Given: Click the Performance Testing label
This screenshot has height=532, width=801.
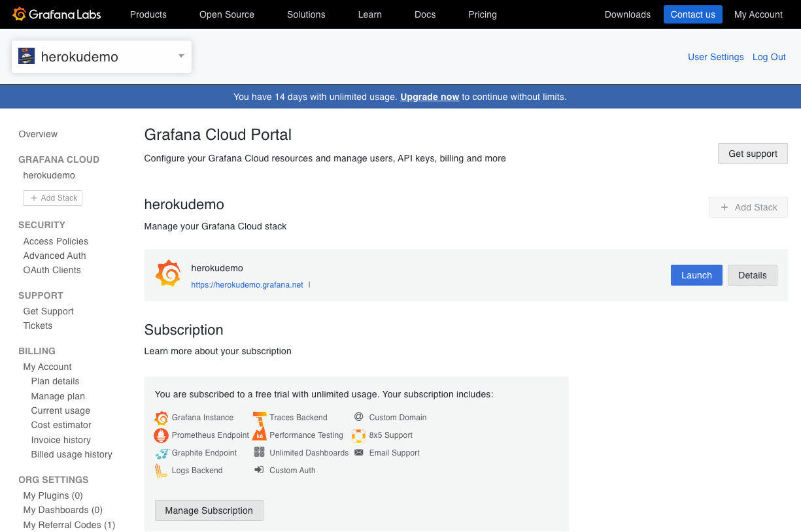Looking at the screenshot, I should tap(307, 435).
